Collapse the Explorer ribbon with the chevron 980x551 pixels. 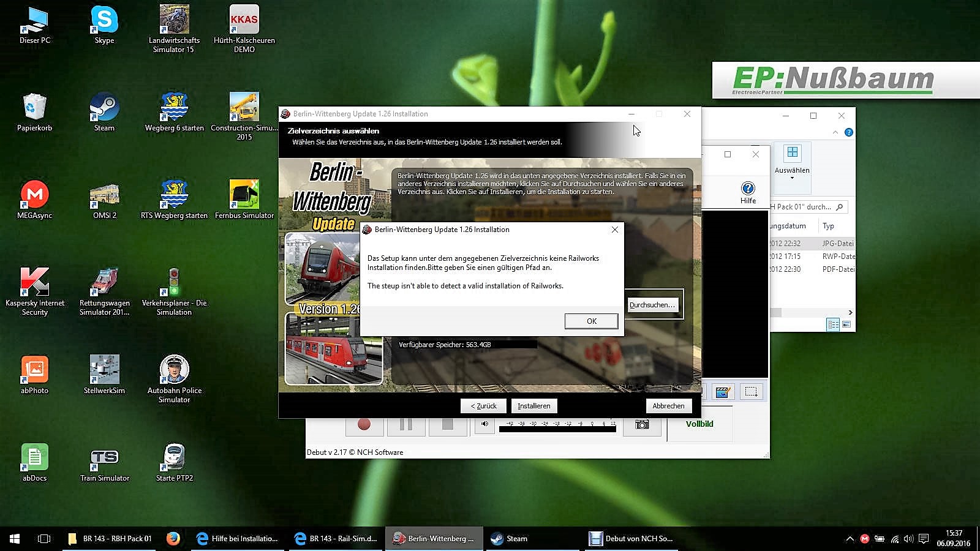pos(835,132)
